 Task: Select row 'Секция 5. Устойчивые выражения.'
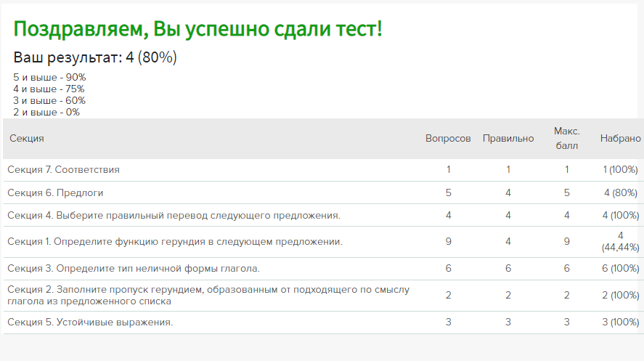click(90, 322)
